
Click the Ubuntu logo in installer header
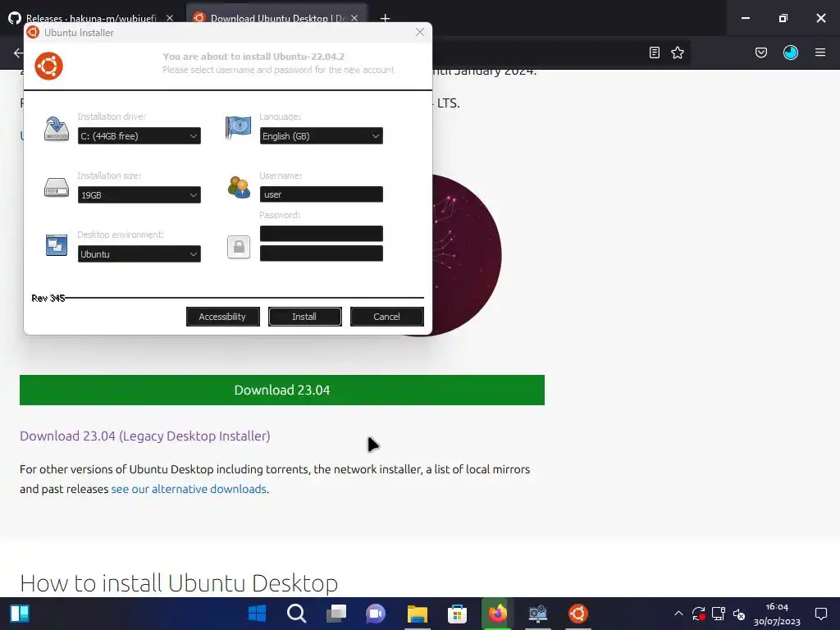pos(48,66)
